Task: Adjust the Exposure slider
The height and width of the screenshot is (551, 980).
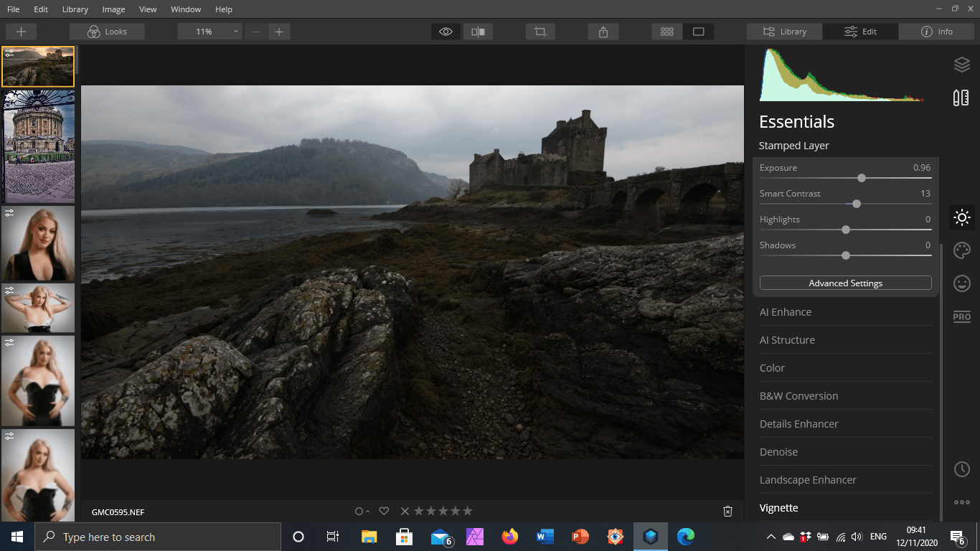Action: [x=861, y=178]
